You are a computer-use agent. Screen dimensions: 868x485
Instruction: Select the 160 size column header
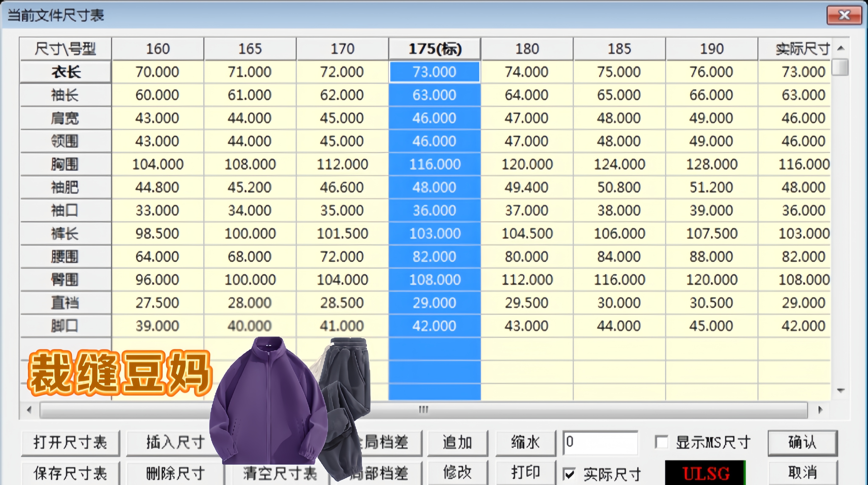click(x=158, y=49)
